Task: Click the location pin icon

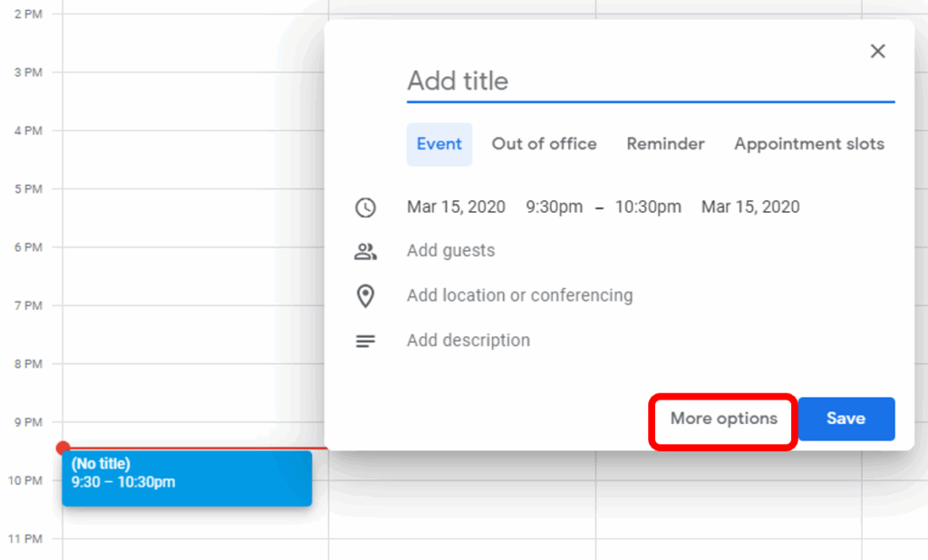Action: coord(365,296)
